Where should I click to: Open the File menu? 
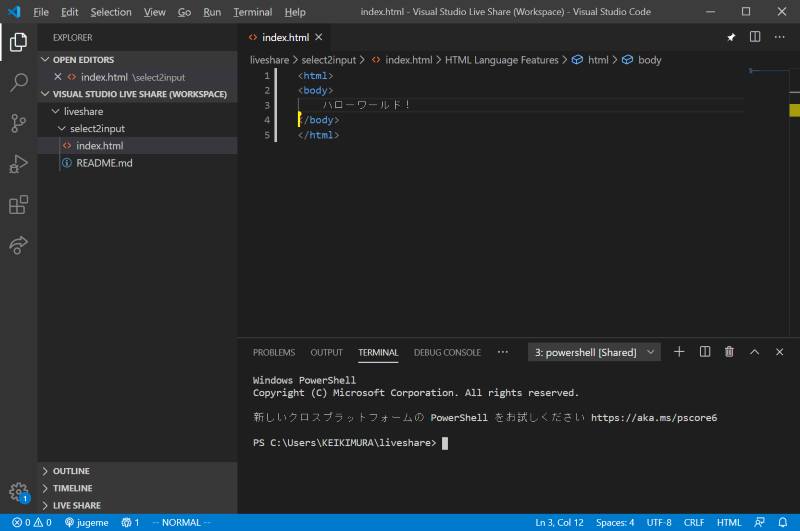pyautogui.click(x=41, y=12)
